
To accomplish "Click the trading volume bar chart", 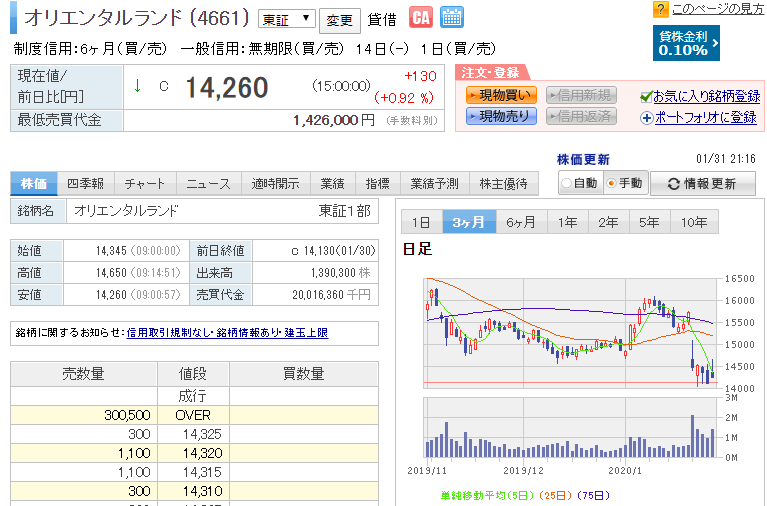I will [570, 428].
